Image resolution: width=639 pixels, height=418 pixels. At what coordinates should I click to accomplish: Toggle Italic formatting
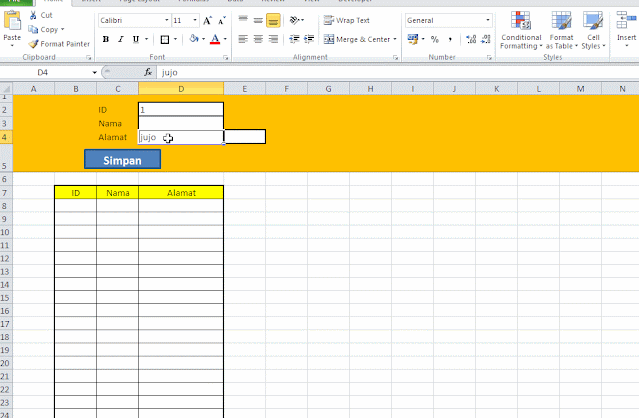point(121,39)
